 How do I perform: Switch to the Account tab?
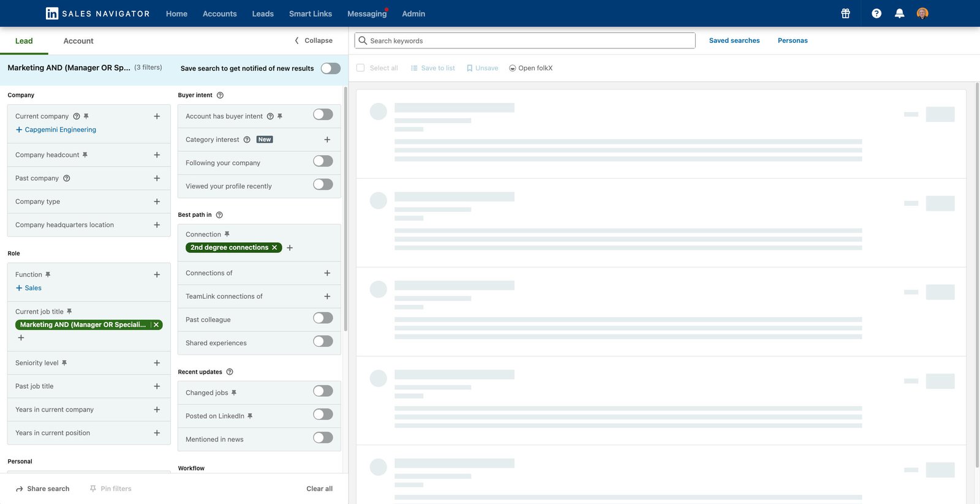click(x=78, y=41)
